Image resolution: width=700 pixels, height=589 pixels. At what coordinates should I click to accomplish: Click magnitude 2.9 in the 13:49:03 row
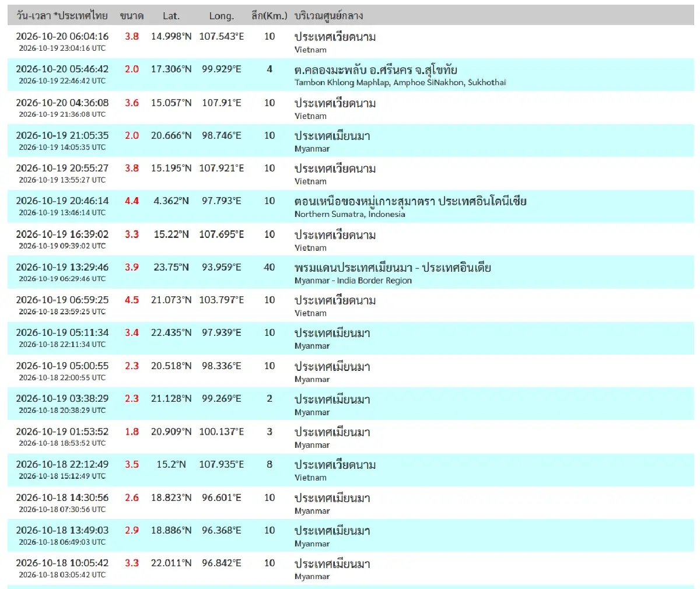[x=132, y=530]
